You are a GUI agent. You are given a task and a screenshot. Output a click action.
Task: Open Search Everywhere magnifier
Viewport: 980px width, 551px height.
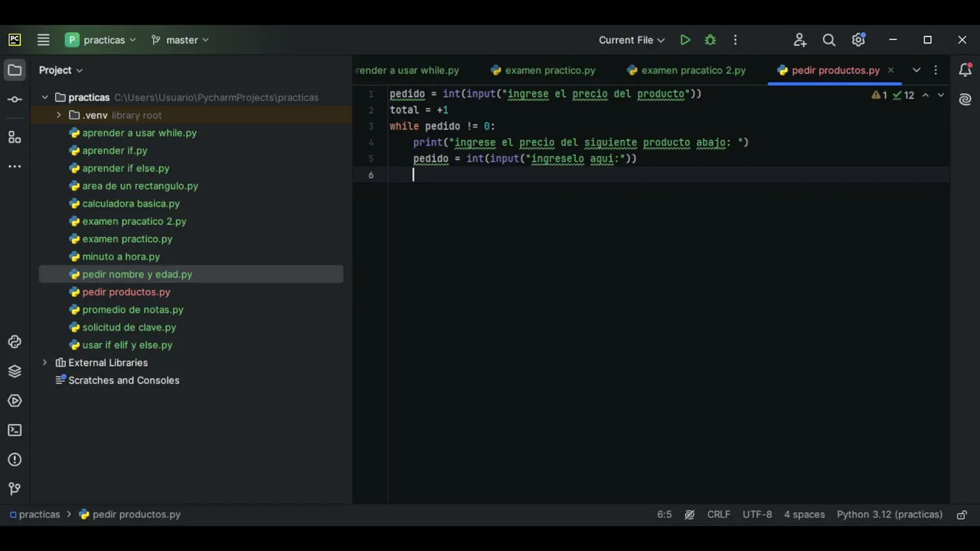click(x=828, y=40)
